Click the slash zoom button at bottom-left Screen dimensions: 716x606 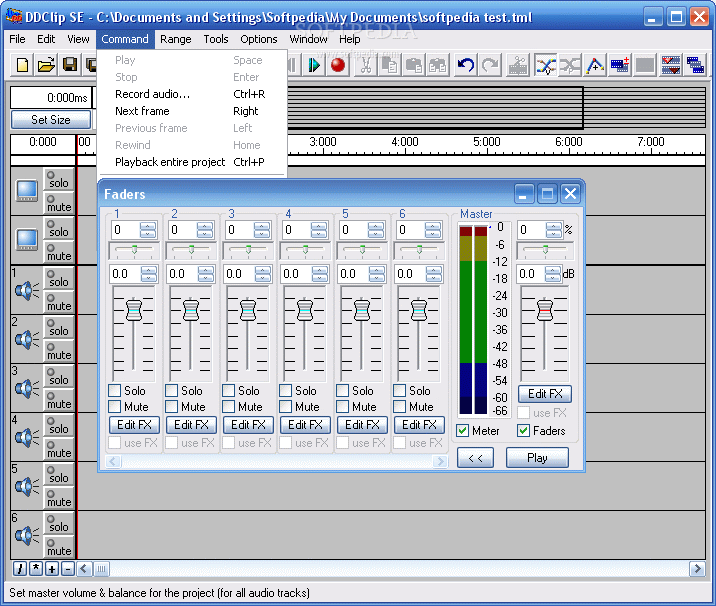pos(19,569)
